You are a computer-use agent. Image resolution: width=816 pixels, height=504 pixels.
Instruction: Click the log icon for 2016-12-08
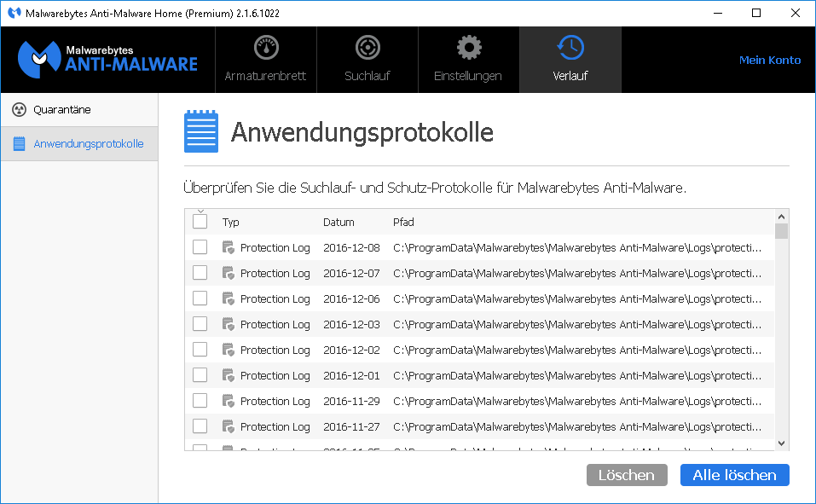click(229, 247)
